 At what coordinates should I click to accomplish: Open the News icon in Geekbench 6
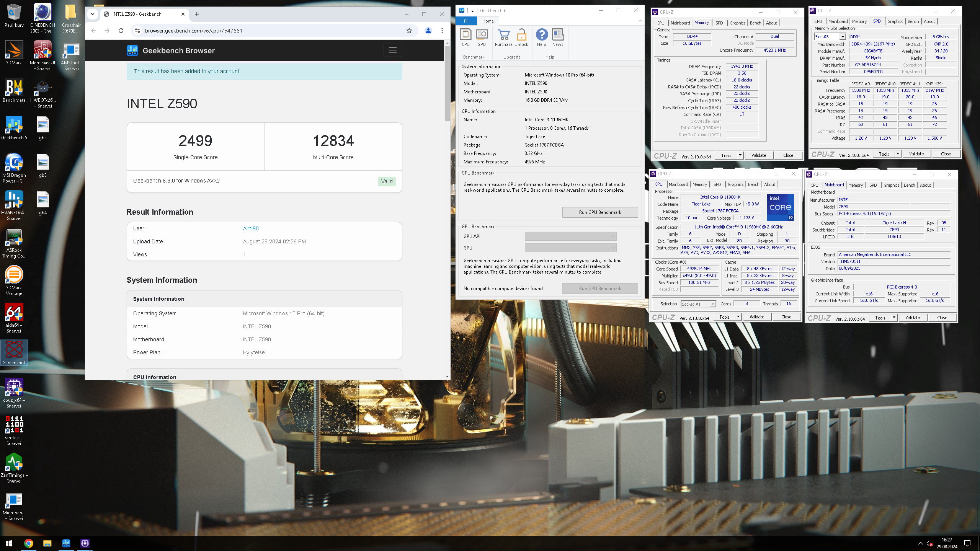click(558, 38)
